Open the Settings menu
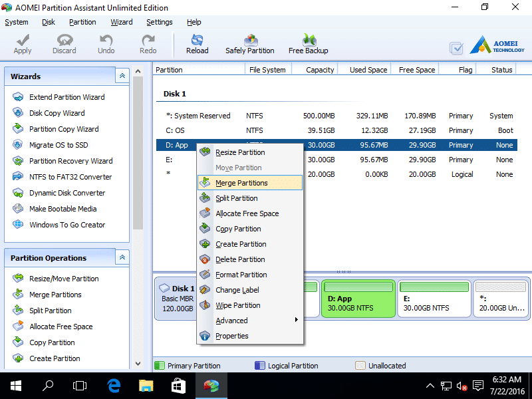Image resolution: width=532 pixels, height=399 pixels. point(160,23)
